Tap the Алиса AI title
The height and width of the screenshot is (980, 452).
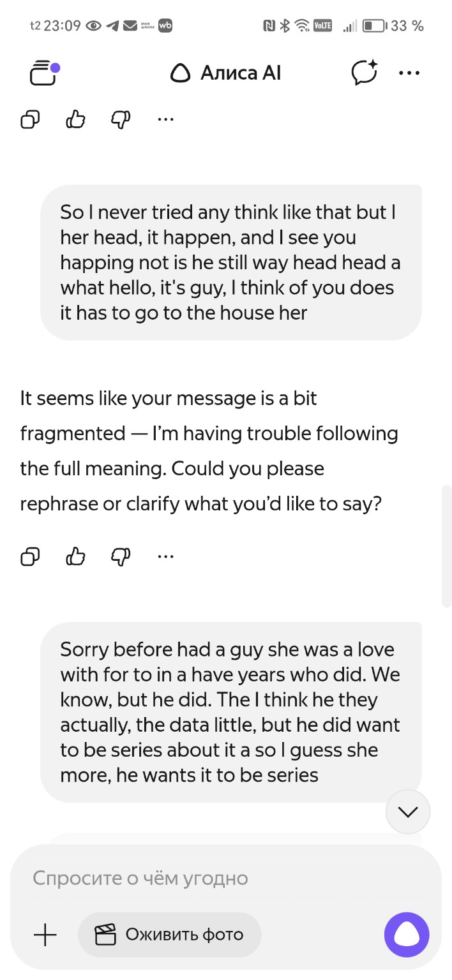tap(226, 73)
